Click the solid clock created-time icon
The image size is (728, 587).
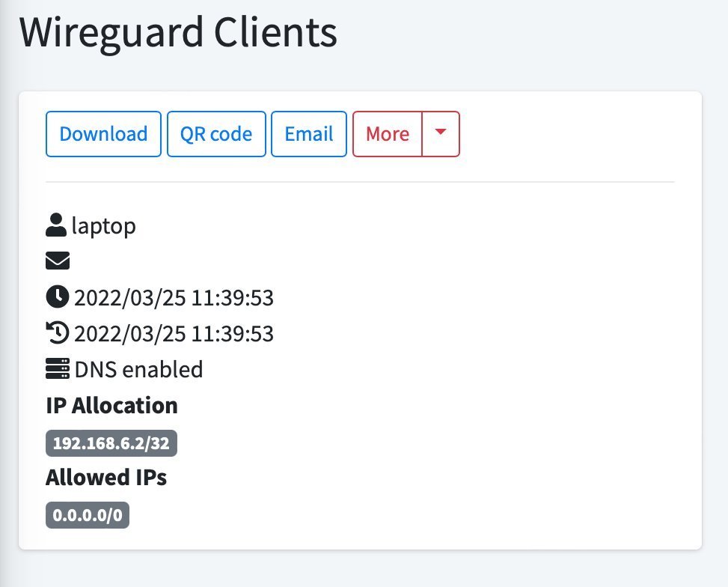(57, 297)
